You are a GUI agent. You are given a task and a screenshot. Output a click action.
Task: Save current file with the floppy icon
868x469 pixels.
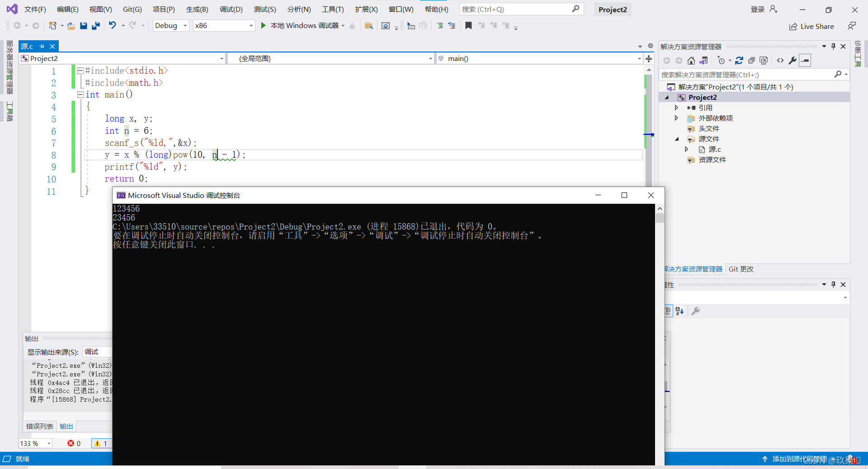[84, 26]
